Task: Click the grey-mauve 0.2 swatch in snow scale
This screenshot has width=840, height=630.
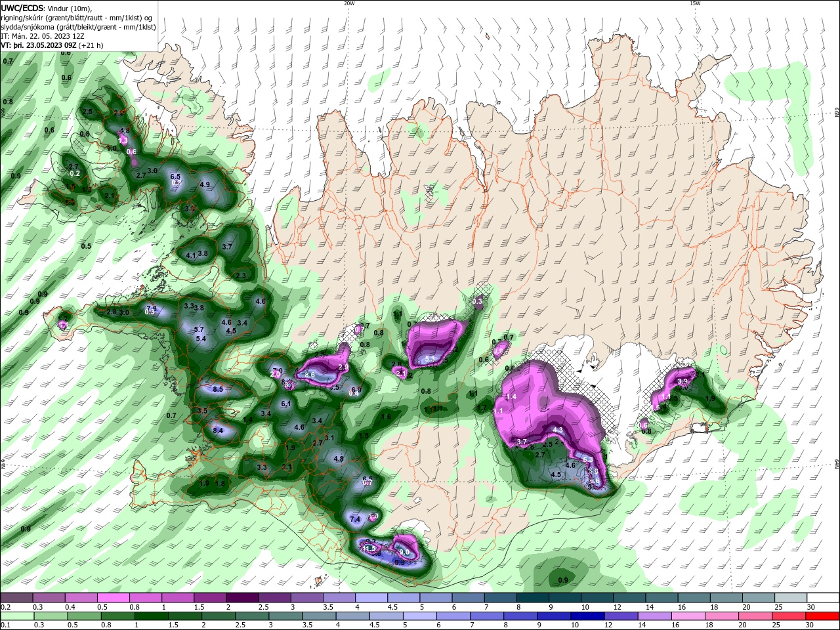Action: [x=16, y=598]
